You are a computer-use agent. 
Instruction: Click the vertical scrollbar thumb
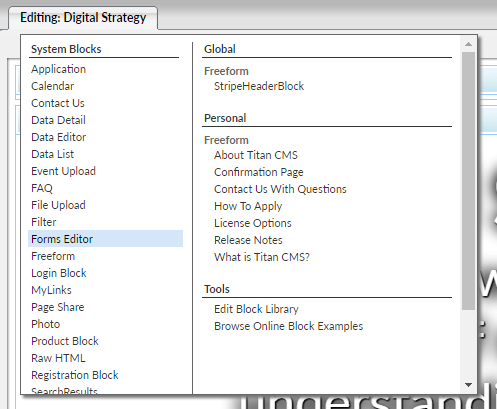(x=468, y=181)
